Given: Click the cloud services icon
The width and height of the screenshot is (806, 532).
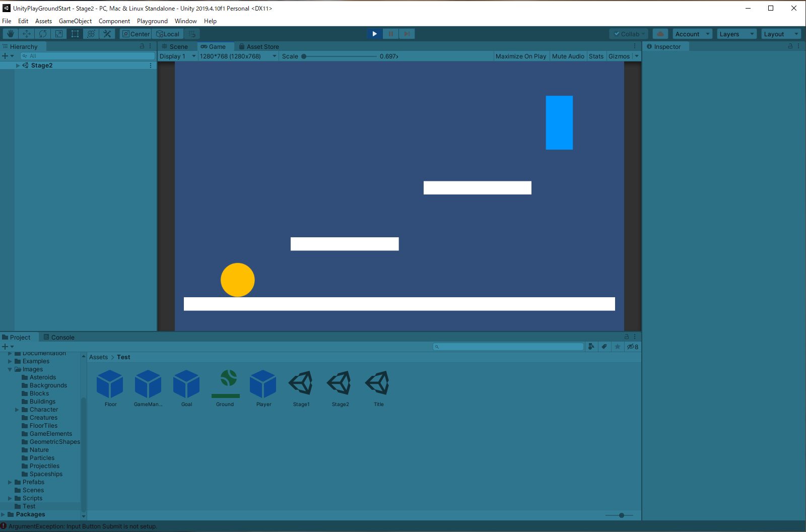Looking at the screenshot, I should (660, 34).
